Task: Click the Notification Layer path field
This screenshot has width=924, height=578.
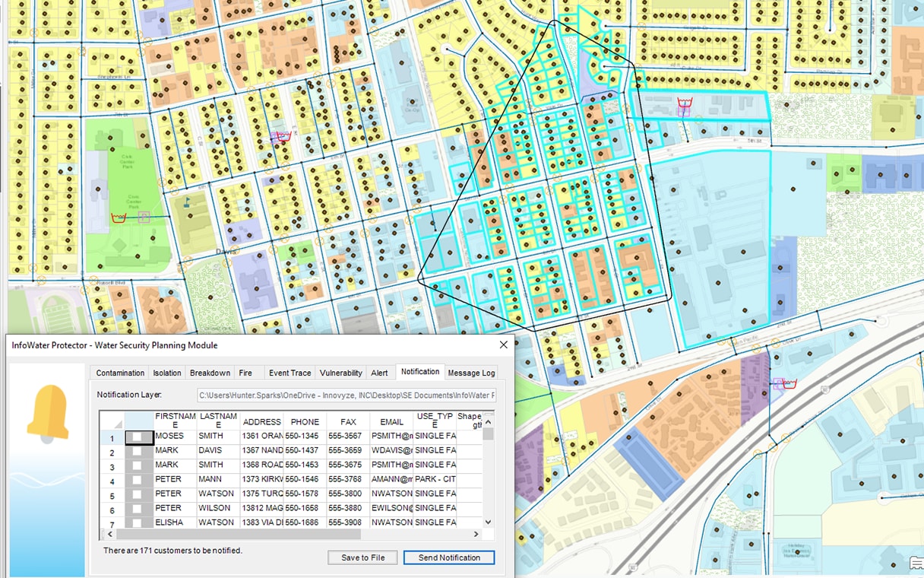Action: (x=346, y=395)
